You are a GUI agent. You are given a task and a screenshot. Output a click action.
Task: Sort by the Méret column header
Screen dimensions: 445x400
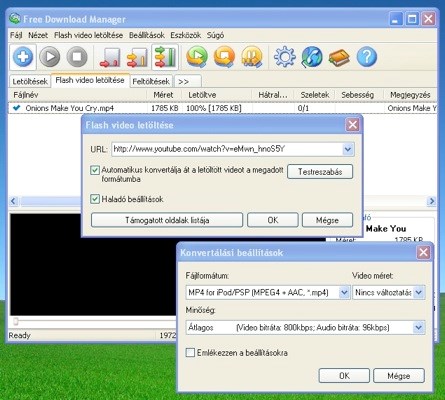[163, 95]
